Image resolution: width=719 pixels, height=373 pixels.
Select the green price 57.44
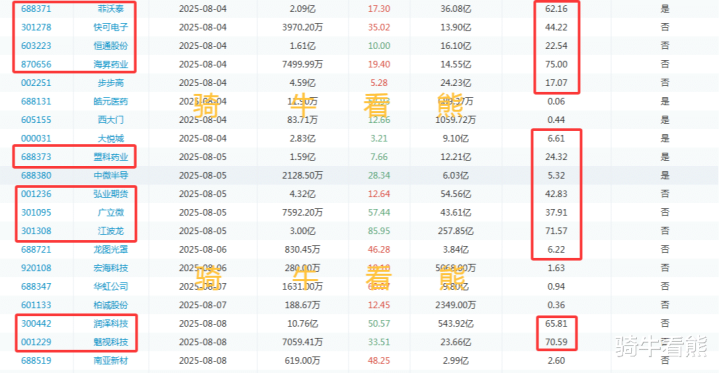coord(379,212)
